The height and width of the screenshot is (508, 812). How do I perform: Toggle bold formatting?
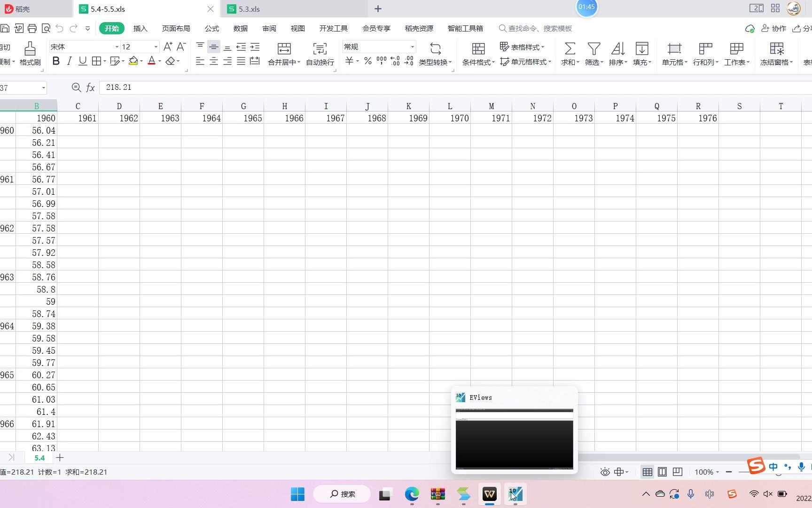(x=56, y=61)
